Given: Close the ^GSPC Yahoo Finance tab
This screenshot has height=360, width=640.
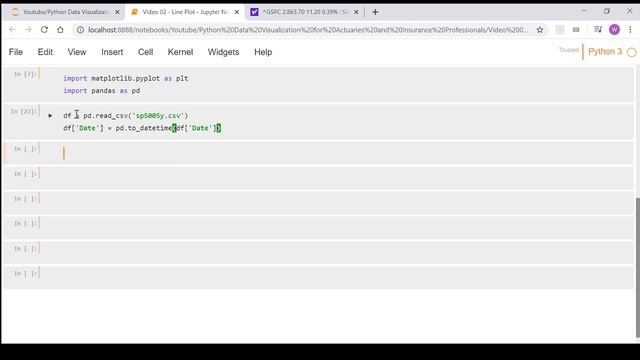Looking at the screenshot, I should tap(356, 12).
